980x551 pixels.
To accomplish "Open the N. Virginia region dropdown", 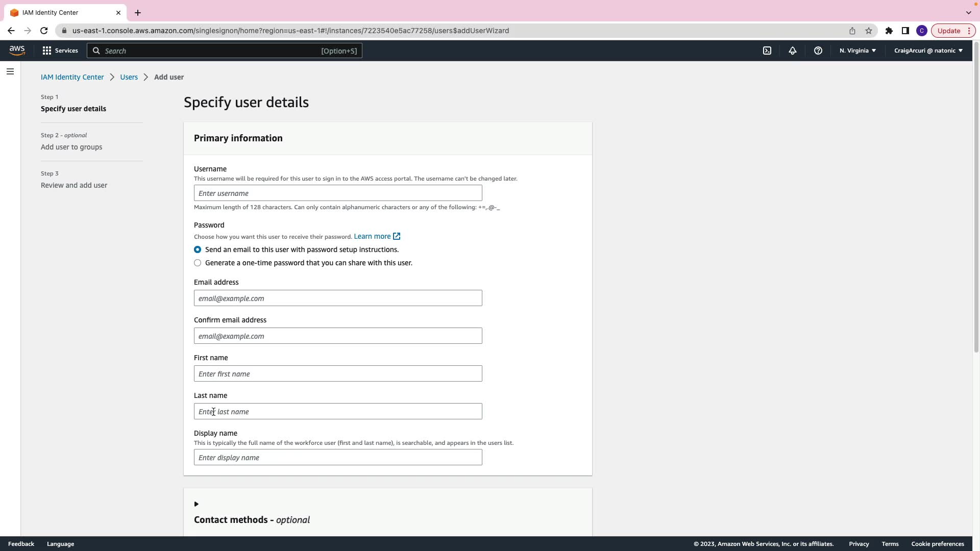I will [x=857, y=51].
